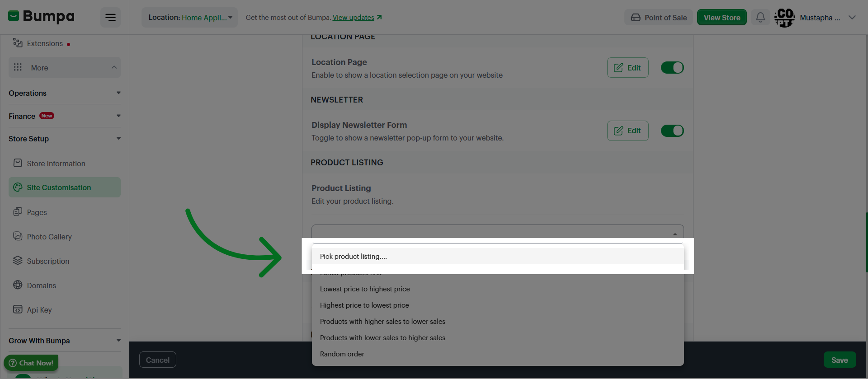Toggle off Display Newsletter Form switch
Image resolution: width=868 pixels, height=379 pixels.
point(672,131)
